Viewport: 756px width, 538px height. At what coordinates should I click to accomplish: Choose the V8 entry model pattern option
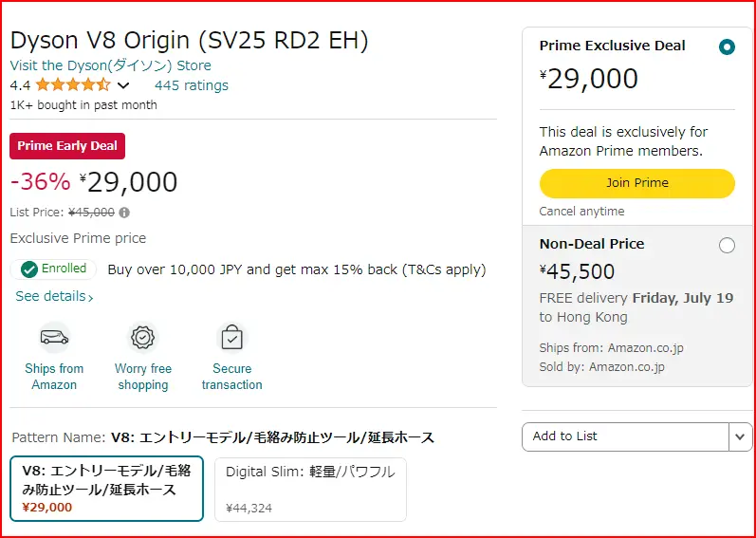pyautogui.click(x=106, y=489)
